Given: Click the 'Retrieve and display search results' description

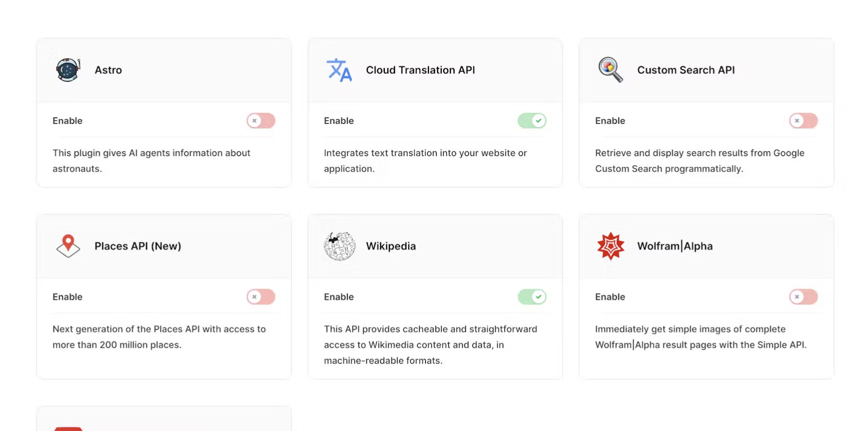Looking at the screenshot, I should 700,161.
